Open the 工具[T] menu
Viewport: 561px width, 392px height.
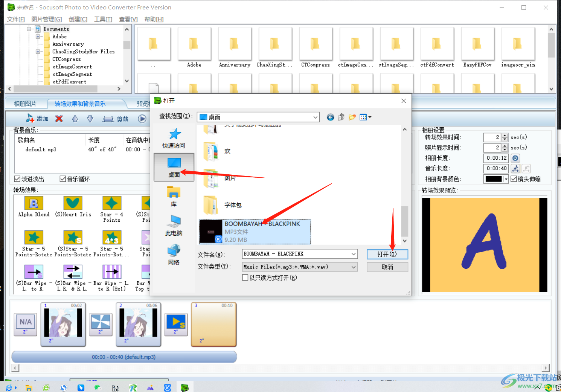pyautogui.click(x=103, y=19)
